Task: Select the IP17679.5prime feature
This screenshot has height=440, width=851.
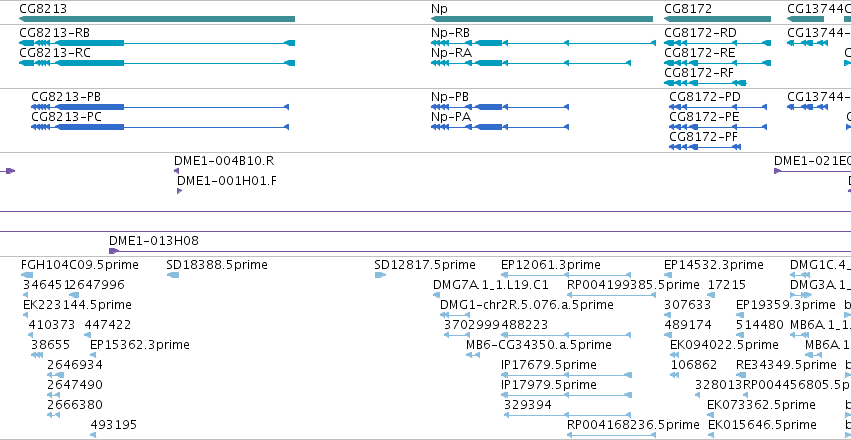Action: (567, 375)
